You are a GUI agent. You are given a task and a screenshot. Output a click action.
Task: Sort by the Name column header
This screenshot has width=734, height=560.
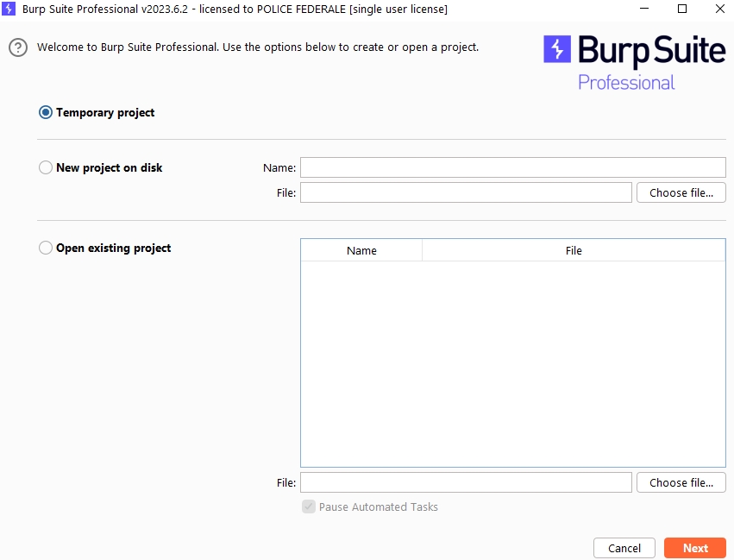(x=361, y=250)
